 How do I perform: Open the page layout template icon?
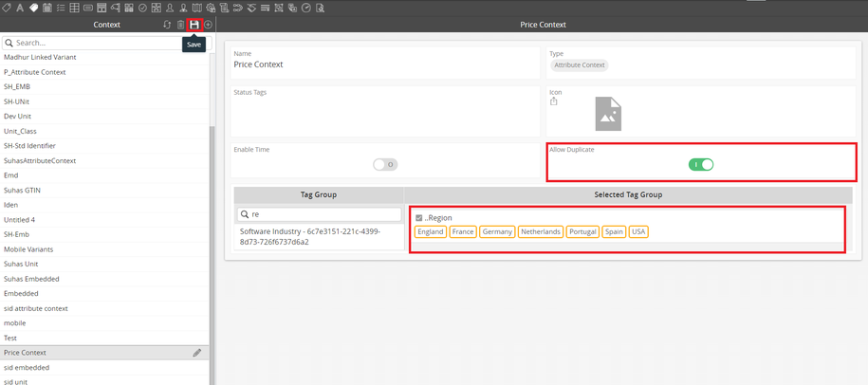102,8
